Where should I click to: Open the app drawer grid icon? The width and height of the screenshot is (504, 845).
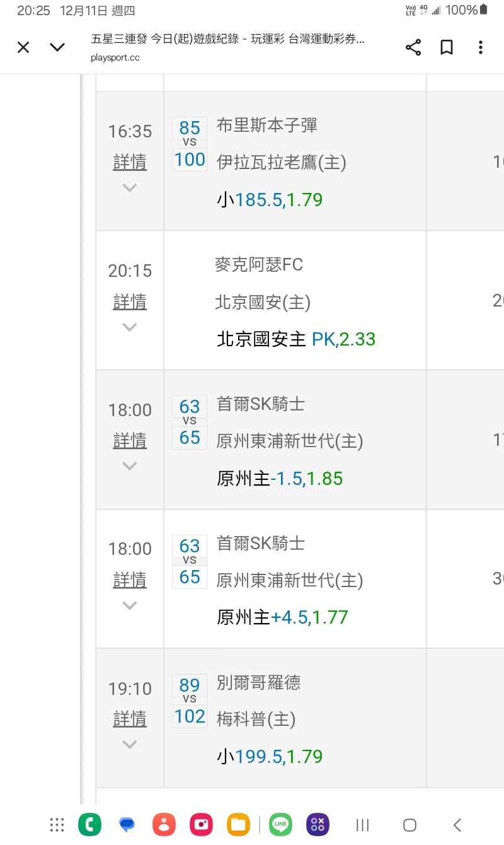57,824
